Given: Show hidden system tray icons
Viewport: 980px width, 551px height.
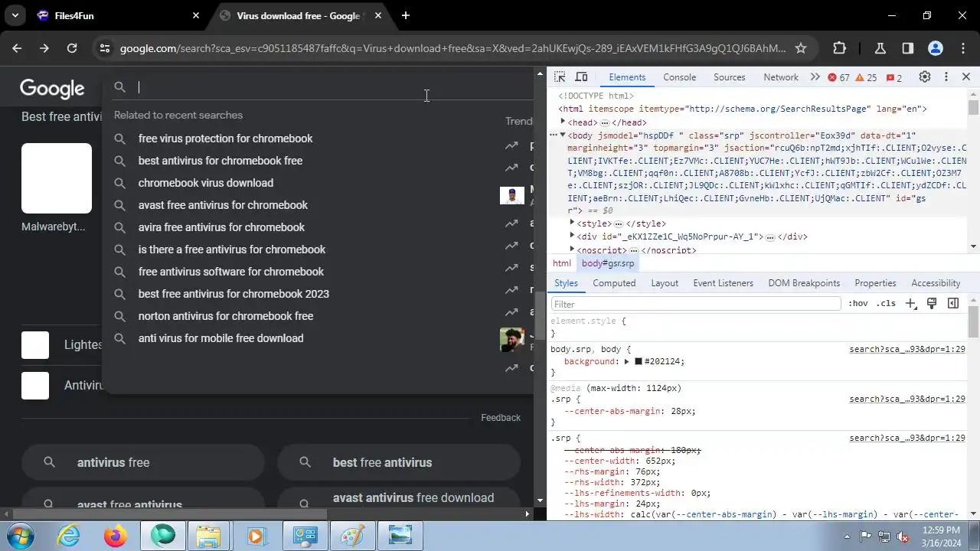Looking at the screenshot, I should coord(847,536).
